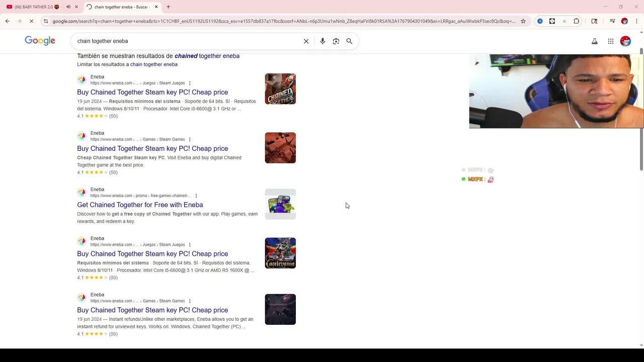
Task: Click the Chrome address bar URL
Action: (x=284, y=21)
